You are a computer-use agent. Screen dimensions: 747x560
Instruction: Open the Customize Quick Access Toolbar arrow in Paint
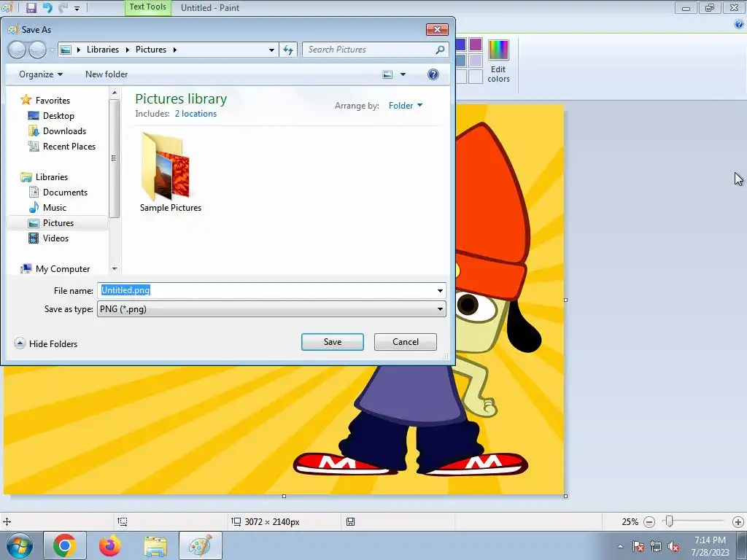[x=77, y=8]
